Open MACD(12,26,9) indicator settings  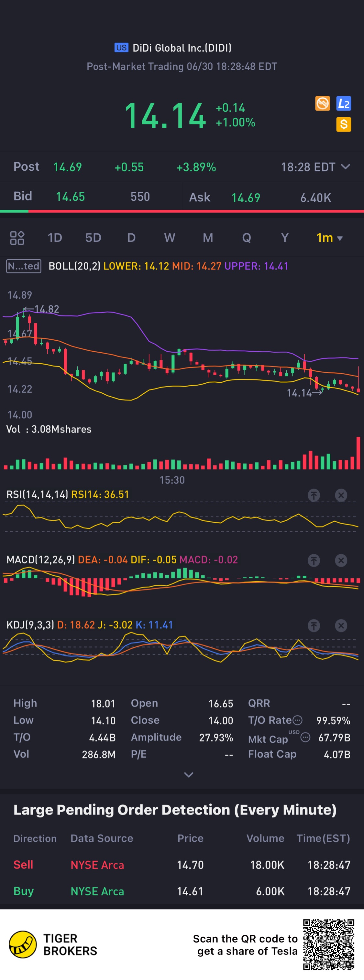[x=41, y=559]
